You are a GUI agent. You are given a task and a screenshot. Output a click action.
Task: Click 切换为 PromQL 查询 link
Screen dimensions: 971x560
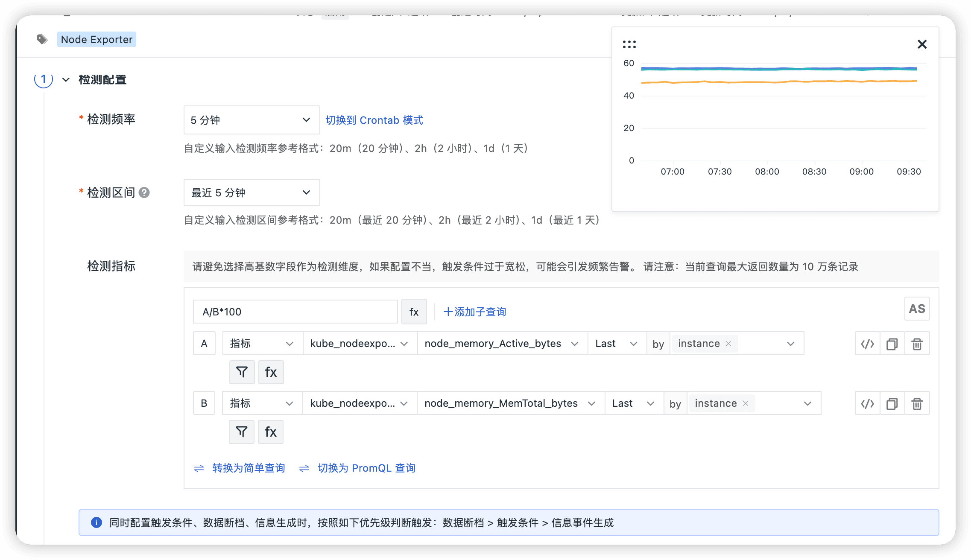coord(366,468)
